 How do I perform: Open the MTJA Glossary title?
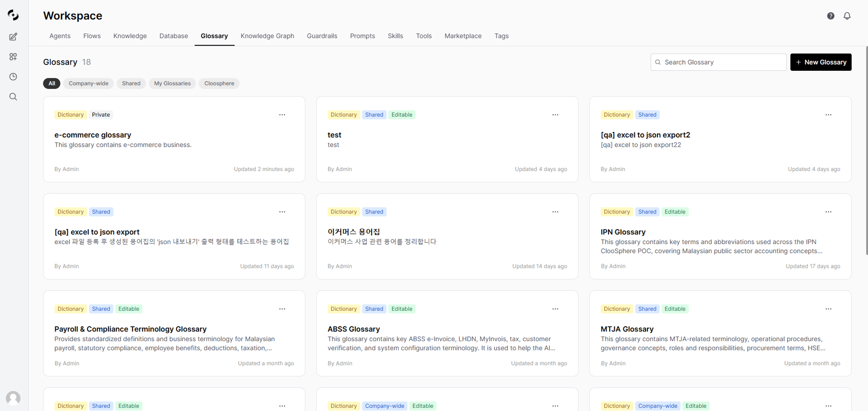[x=627, y=329]
